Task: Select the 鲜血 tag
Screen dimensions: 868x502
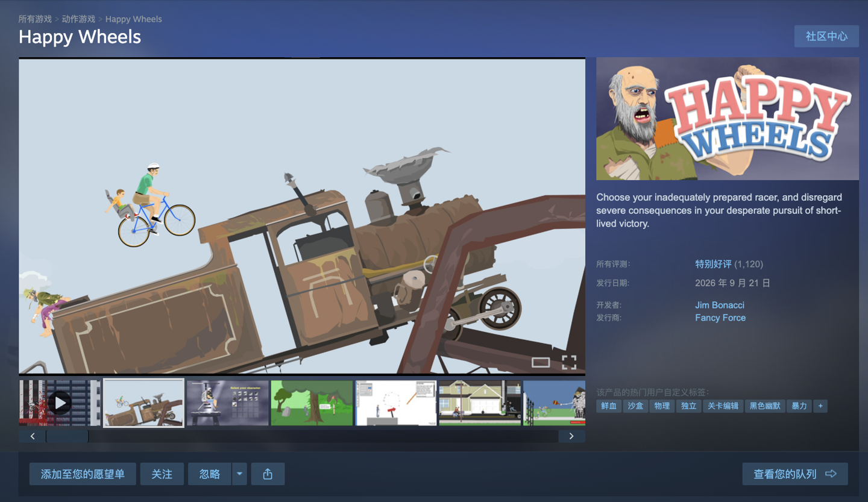Action: coord(609,406)
